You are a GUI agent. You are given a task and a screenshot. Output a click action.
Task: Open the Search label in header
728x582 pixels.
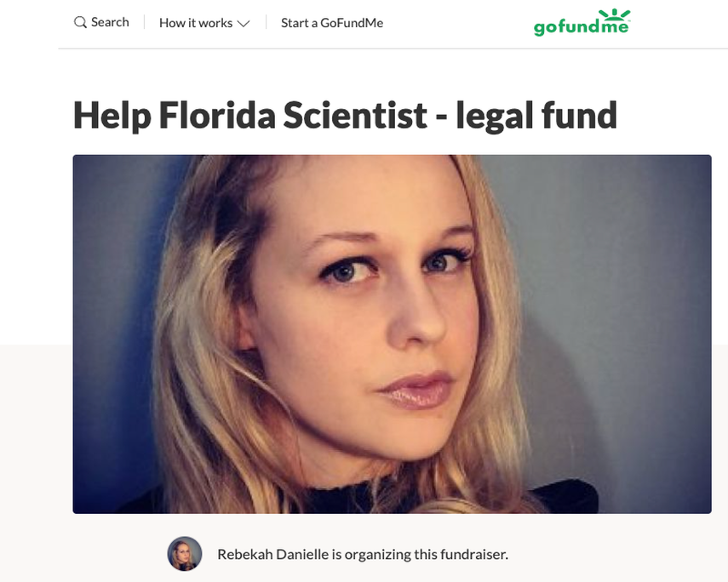coord(110,22)
